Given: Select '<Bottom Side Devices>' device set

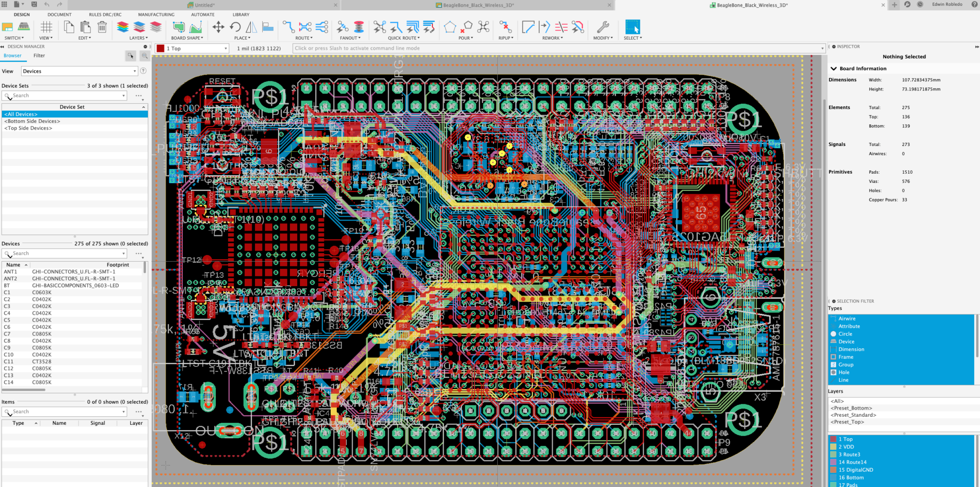Looking at the screenshot, I should (x=33, y=121).
